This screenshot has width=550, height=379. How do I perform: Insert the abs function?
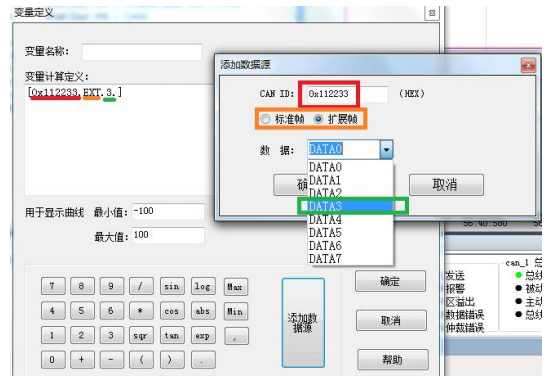203,311
